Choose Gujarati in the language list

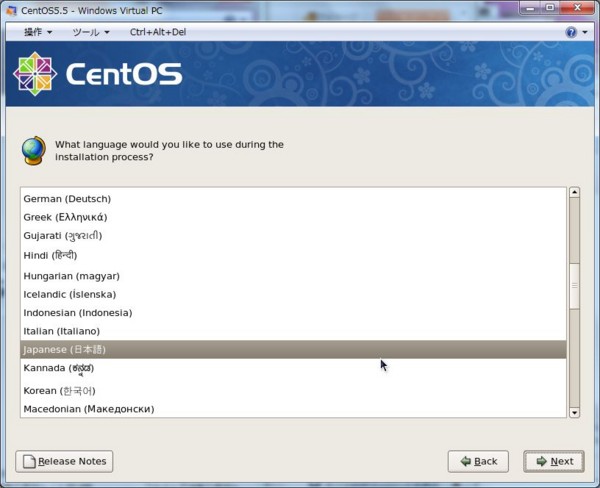tap(293, 235)
